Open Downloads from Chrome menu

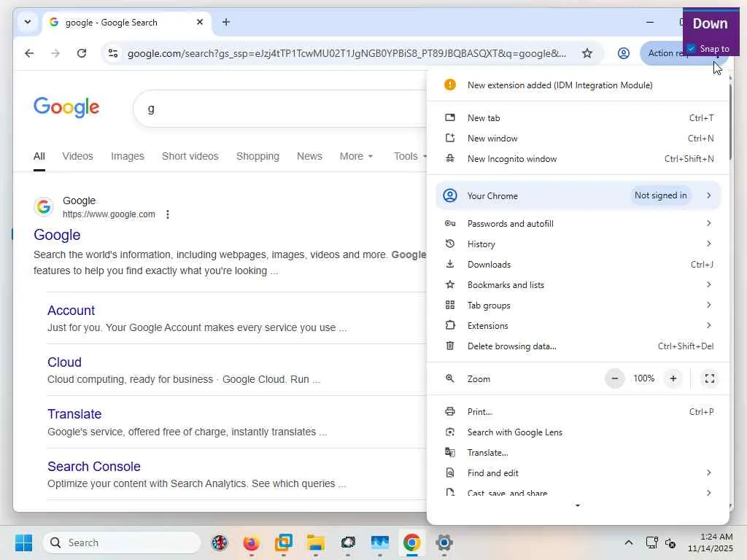pyautogui.click(x=578, y=264)
